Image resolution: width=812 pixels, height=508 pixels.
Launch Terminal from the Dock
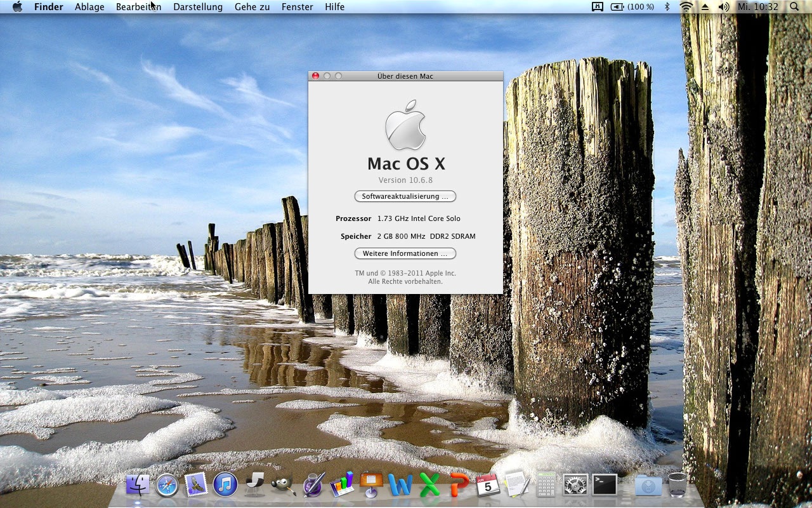[x=605, y=485]
